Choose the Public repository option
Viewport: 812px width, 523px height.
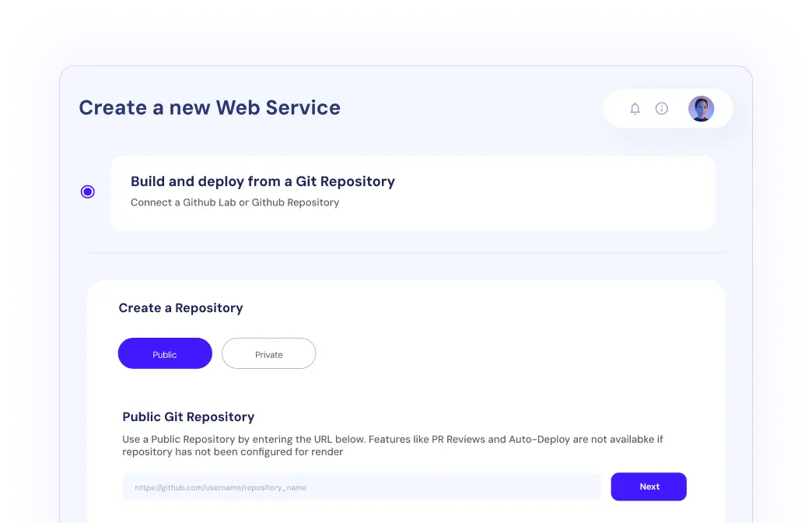[165, 353]
